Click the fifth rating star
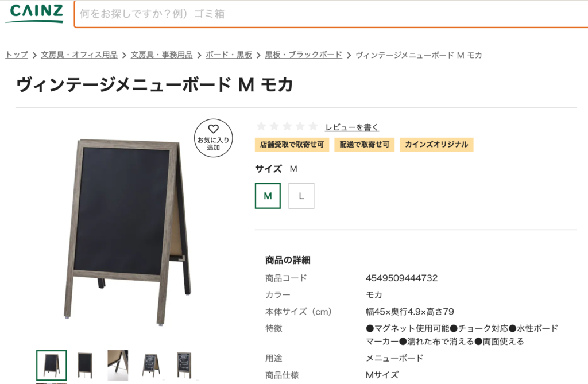Screen dimensions: 588x384 point(313,126)
